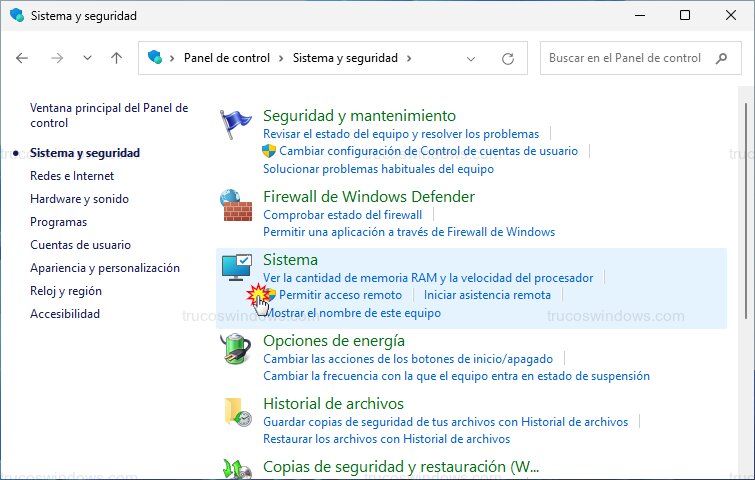The image size is (755, 480).
Task: Open Accesibilidad category
Action: tap(65, 313)
